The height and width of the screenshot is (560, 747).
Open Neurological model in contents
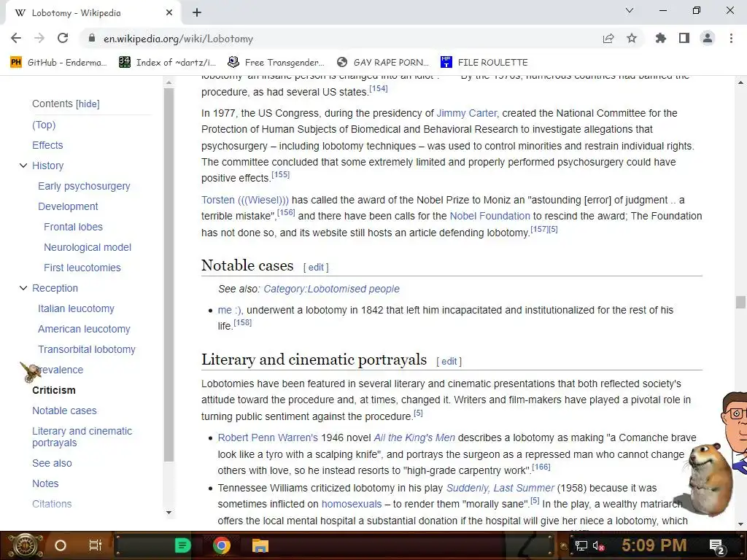(x=88, y=248)
